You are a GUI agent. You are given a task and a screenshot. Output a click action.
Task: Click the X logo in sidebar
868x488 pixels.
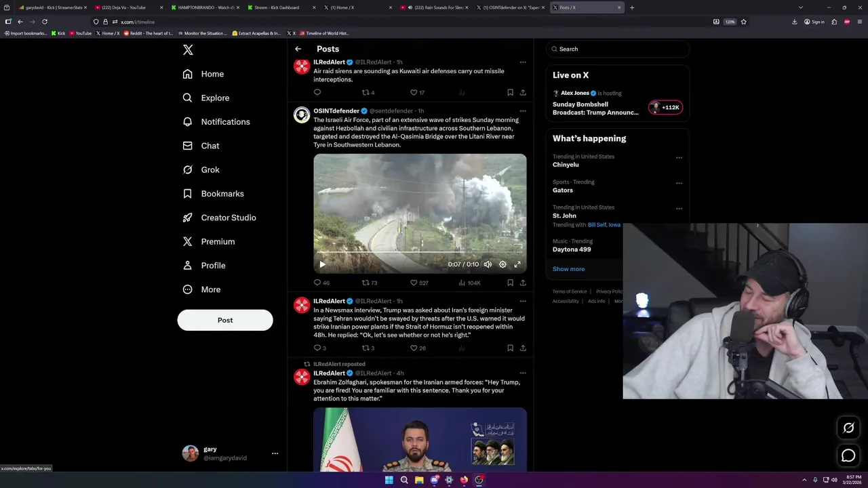click(x=188, y=49)
